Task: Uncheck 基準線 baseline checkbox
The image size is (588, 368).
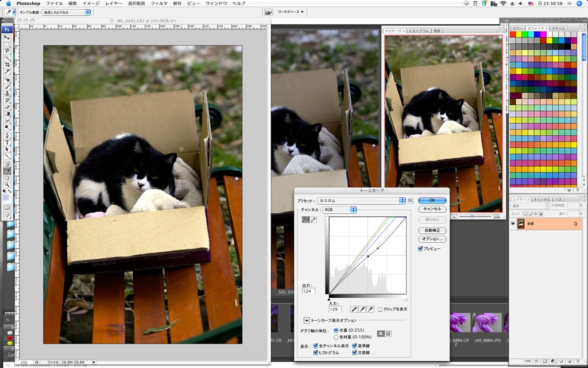Action: tap(354, 346)
